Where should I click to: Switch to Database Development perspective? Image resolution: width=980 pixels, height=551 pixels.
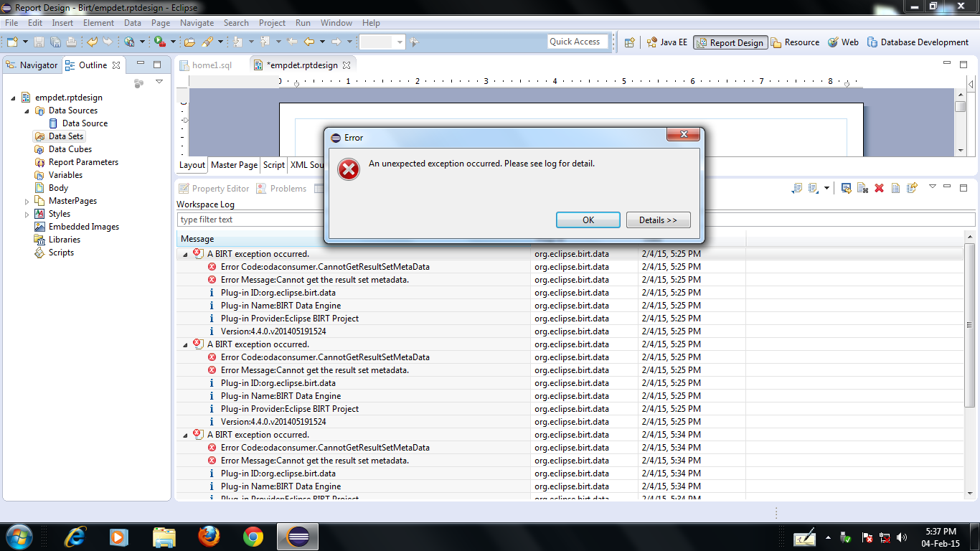click(918, 42)
